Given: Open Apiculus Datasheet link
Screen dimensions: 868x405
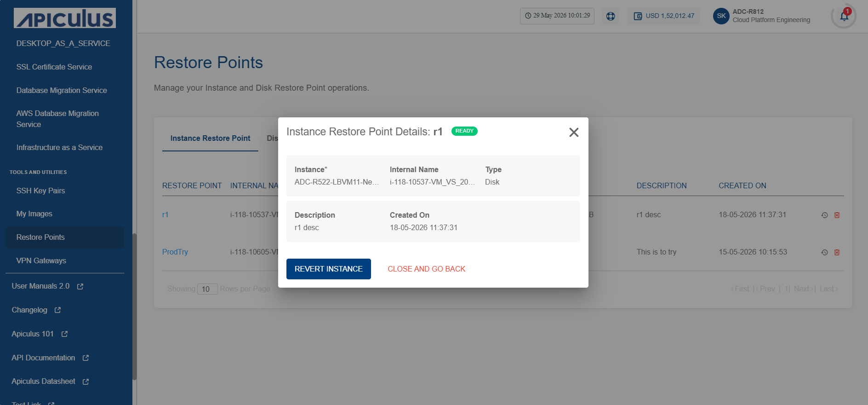Looking at the screenshot, I should [43, 381].
